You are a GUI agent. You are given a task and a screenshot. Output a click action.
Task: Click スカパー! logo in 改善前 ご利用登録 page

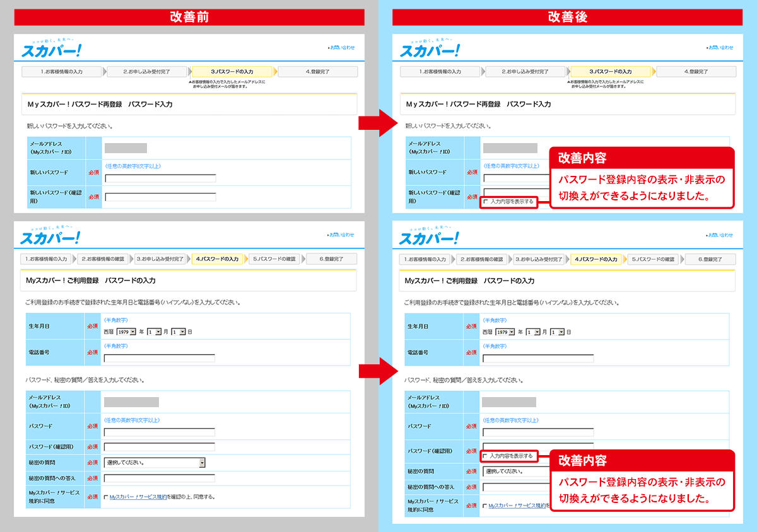click(50, 236)
